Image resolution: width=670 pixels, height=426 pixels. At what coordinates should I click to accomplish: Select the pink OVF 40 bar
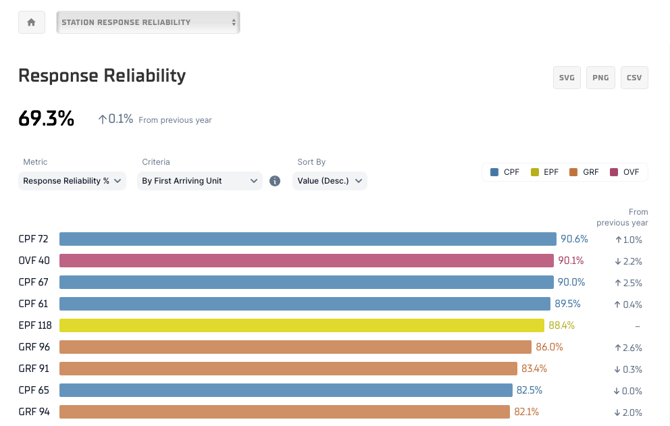point(306,261)
